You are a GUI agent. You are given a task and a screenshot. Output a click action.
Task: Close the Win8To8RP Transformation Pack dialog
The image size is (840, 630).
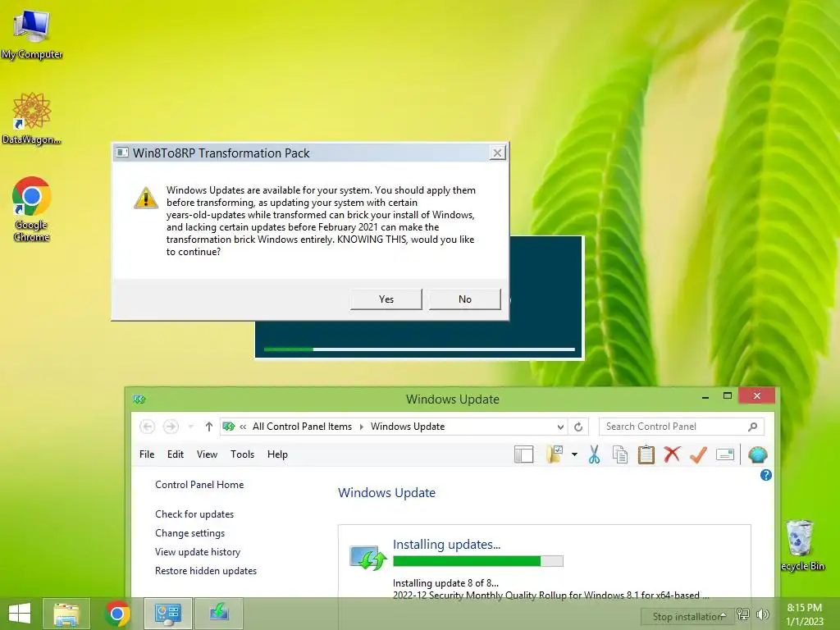pyautogui.click(x=497, y=153)
